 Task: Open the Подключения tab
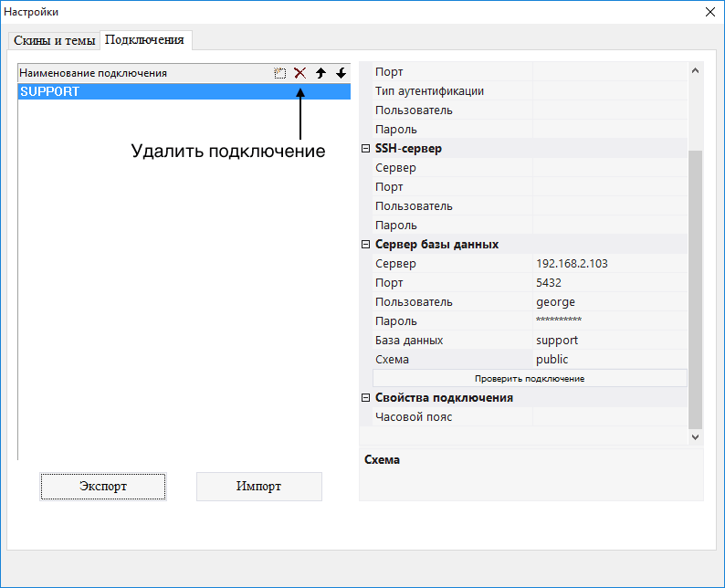[144, 40]
